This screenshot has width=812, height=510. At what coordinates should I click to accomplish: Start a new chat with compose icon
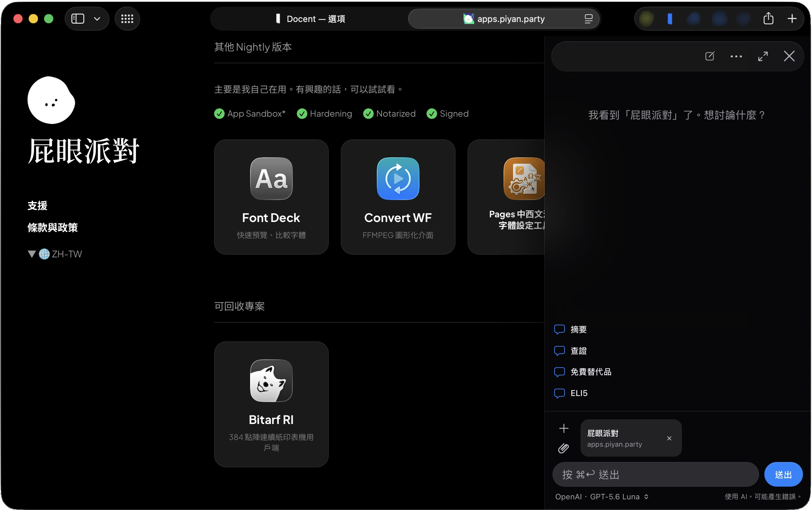710,56
